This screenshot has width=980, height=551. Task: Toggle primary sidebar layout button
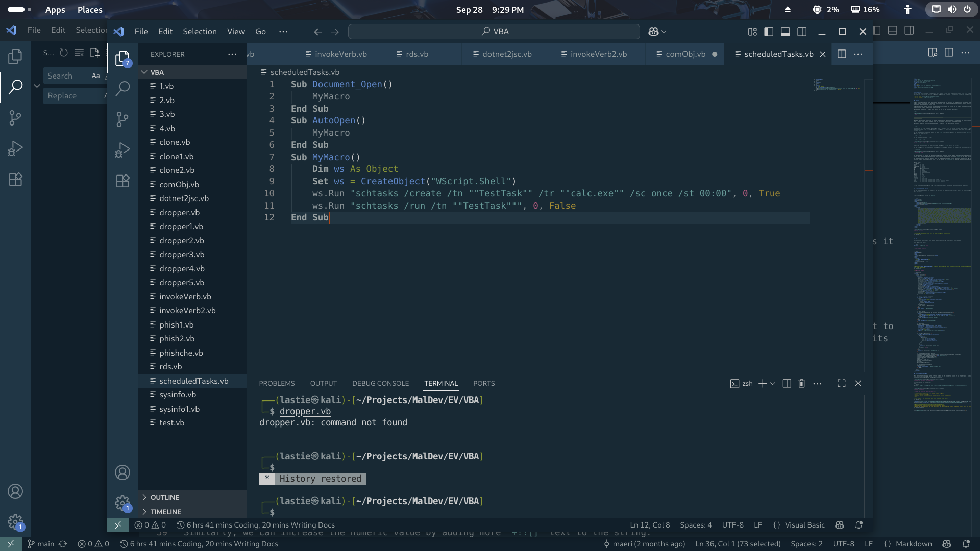pyautogui.click(x=769, y=32)
